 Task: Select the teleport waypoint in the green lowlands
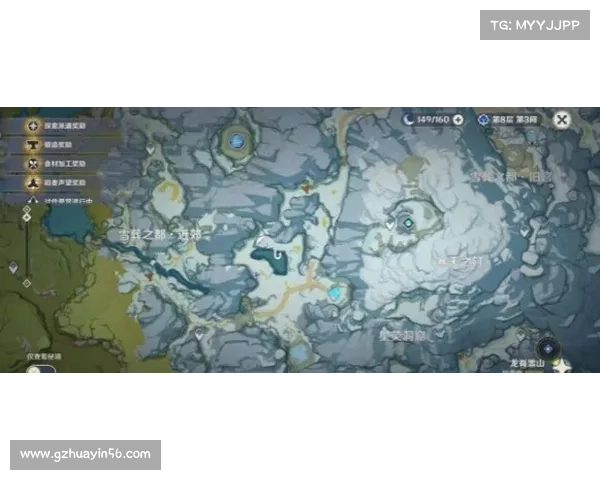click(13, 267)
